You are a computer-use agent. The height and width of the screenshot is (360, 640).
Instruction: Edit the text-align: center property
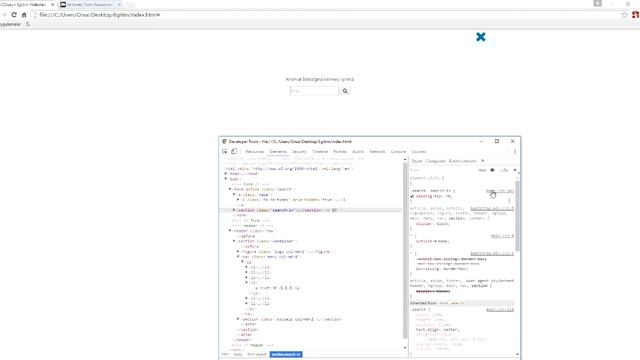[x=437, y=330]
